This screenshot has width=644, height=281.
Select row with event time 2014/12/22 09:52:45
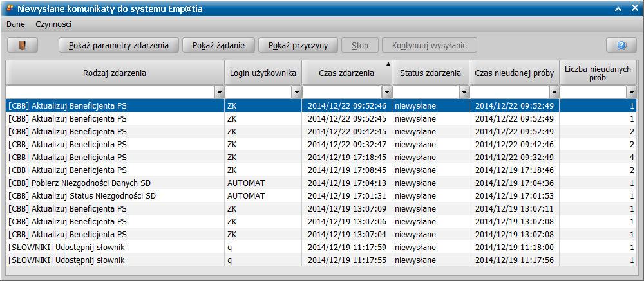[321, 118]
